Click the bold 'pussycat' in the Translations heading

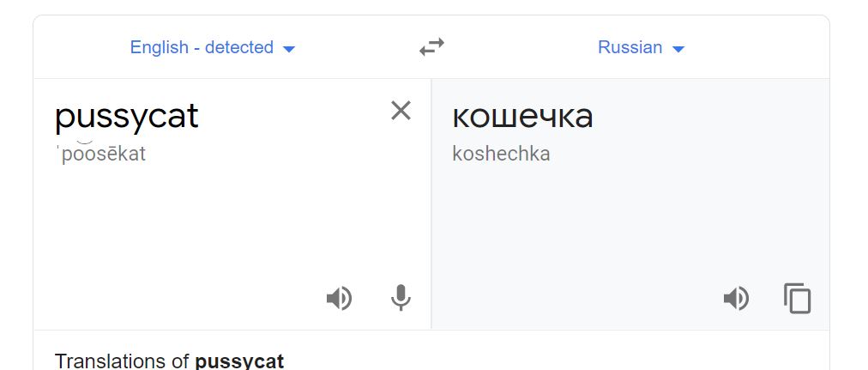[239, 361]
